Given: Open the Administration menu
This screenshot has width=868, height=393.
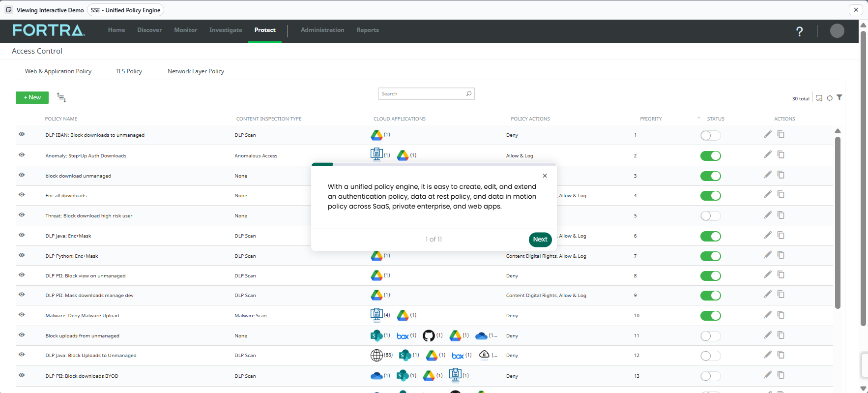Looking at the screenshot, I should click(322, 30).
